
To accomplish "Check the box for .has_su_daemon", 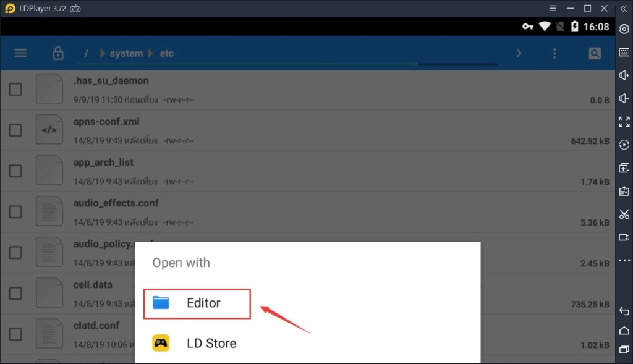I will coord(15,89).
